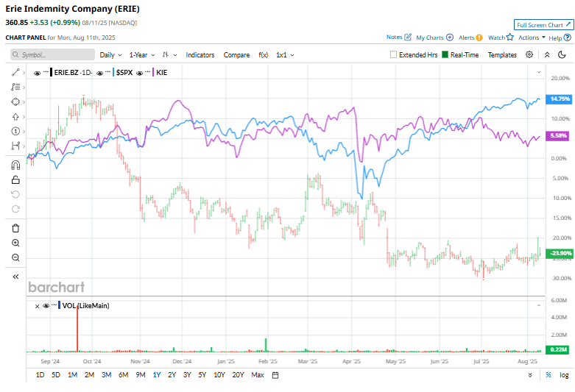This screenshot has height=392, width=575.
Task: Open the f(x) expressions menu
Action: tap(264, 55)
